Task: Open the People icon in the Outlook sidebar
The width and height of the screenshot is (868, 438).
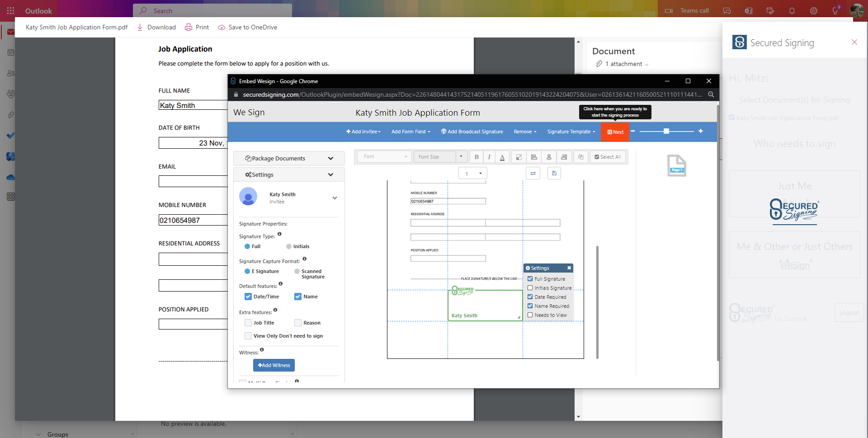Action: (10, 73)
